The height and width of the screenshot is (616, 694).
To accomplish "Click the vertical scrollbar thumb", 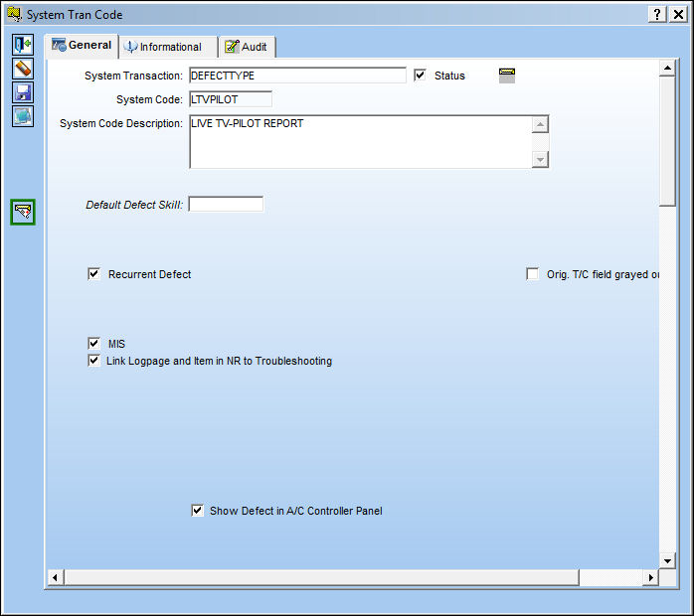I will click(x=667, y=141).
